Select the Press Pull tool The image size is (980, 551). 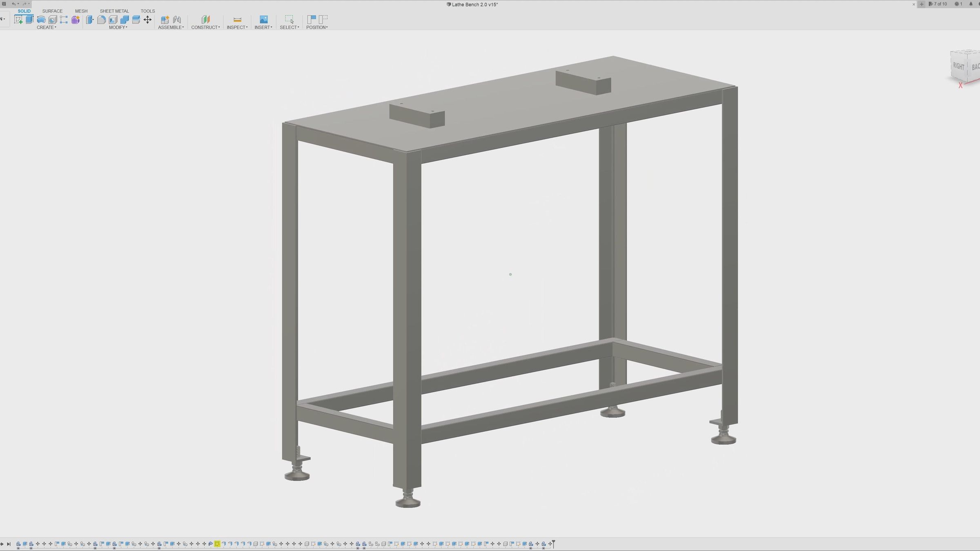(x=89, y=19)
